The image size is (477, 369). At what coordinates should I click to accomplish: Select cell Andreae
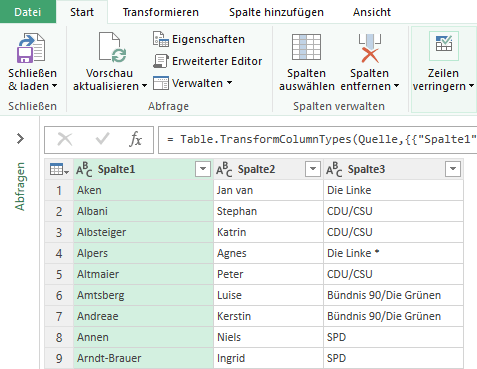click(x=143, y=316)
